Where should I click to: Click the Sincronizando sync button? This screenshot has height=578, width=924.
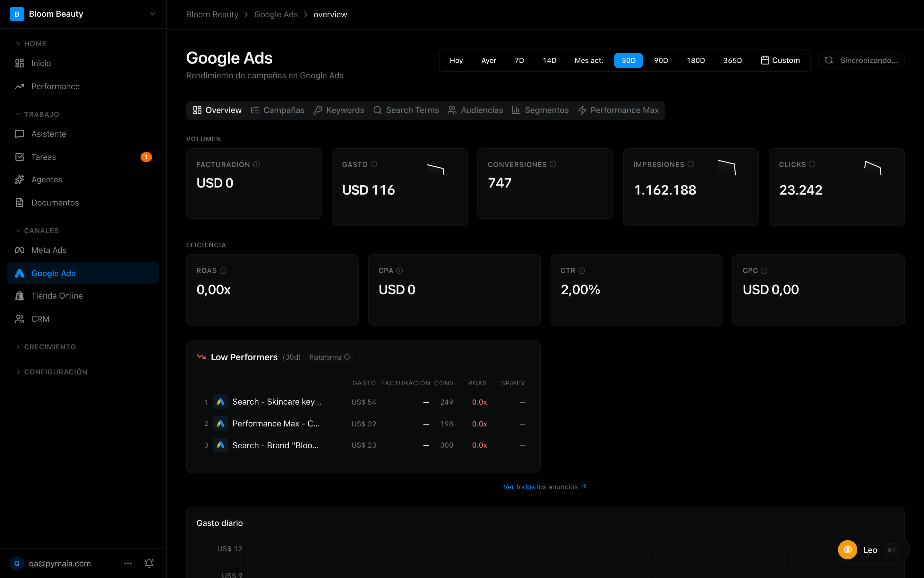tap(861, 60)
